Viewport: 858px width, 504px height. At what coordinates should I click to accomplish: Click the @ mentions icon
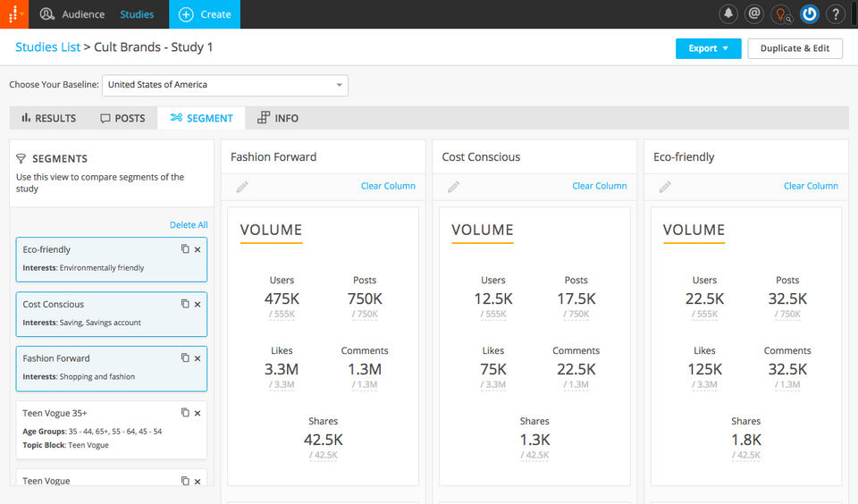click(754, 13)
